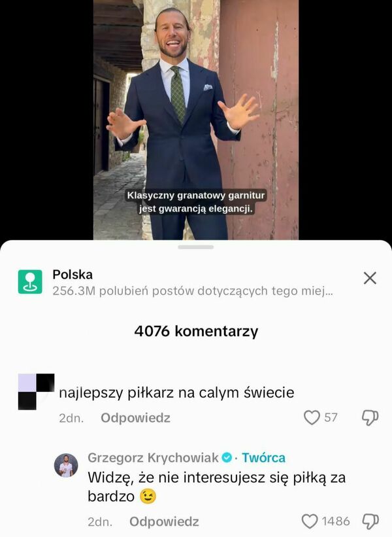Close the comments panel with X

point(370,278)
